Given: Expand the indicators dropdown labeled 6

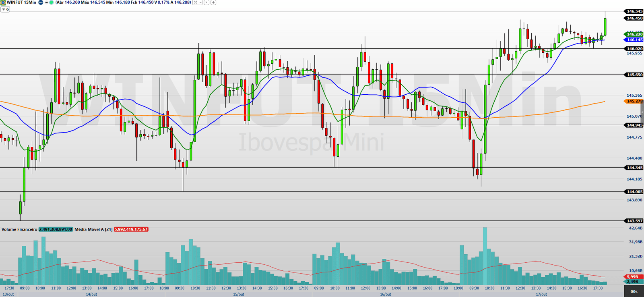Looking at the screenshot, I should 5,9.
